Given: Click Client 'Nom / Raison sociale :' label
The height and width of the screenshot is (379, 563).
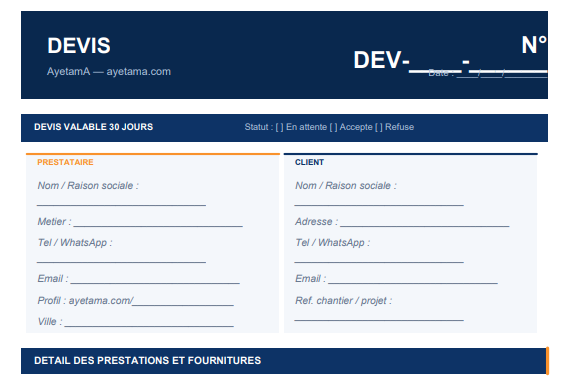Looking at the screenshot, I should (346, 186).
